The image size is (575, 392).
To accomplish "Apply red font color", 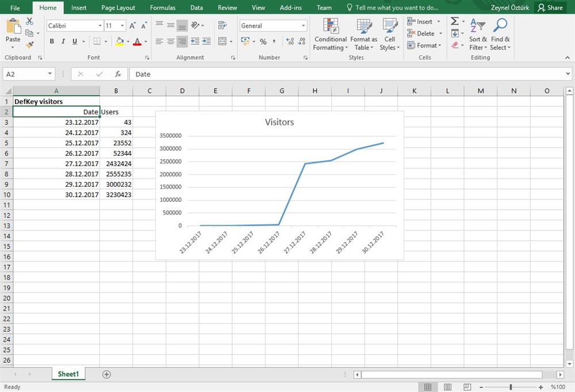I will pos(137,41).
